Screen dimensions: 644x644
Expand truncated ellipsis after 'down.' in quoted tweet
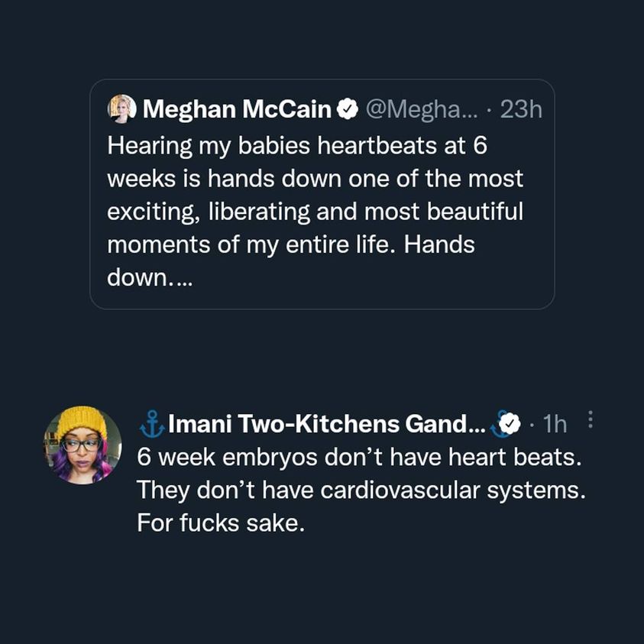185,278
